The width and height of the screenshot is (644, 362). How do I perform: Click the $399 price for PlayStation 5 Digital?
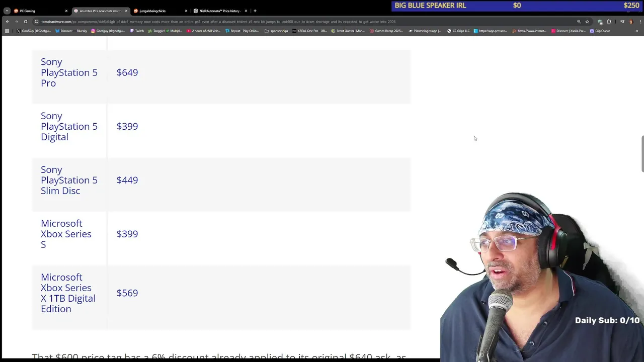pos(127,126)
